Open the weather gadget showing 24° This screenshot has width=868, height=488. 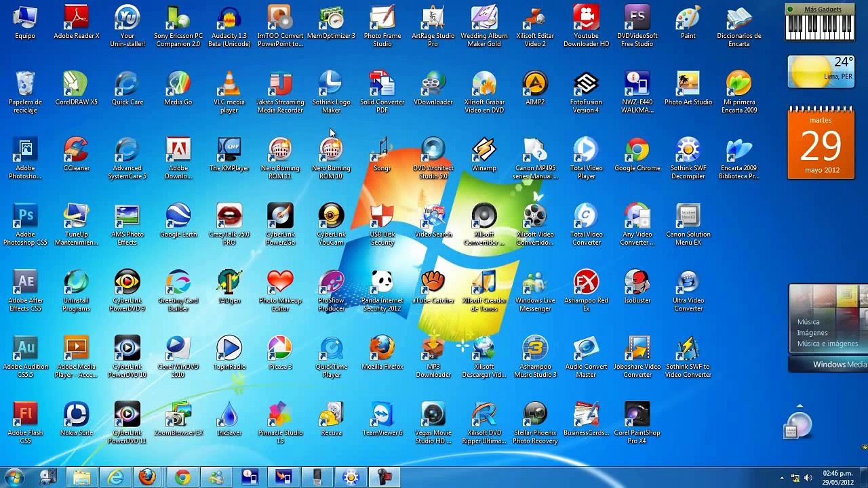pos(821,72)
